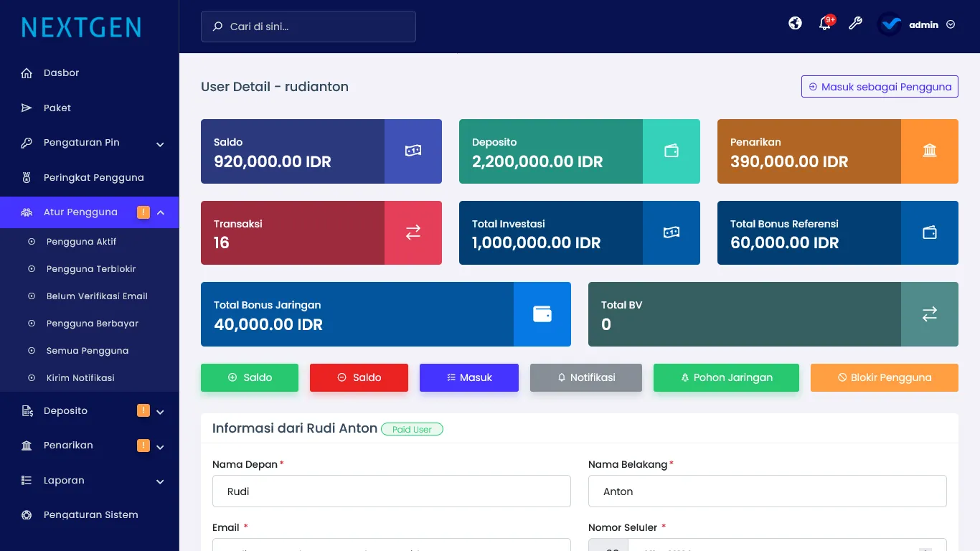Click Masuk sebagai Pengguna button
980x551 pixels.
(x=880, y=87)
